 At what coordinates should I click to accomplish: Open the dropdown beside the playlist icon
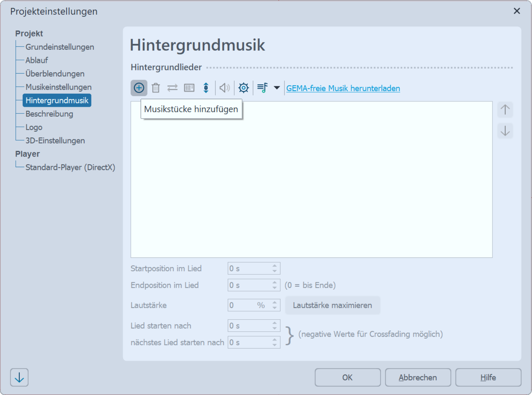coord(277,88)
